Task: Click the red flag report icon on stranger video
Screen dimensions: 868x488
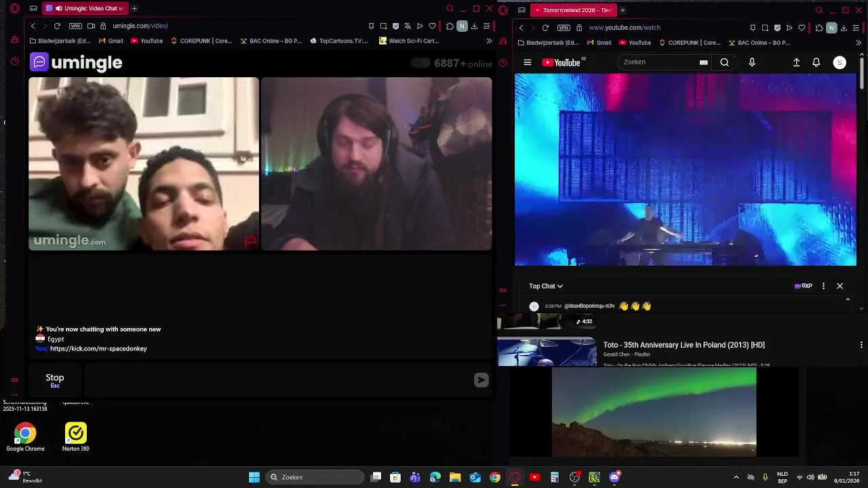Action: [250, 241]
